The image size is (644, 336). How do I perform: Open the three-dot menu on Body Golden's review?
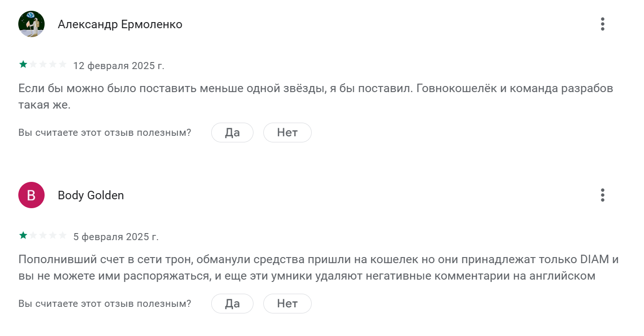(602, 195)
